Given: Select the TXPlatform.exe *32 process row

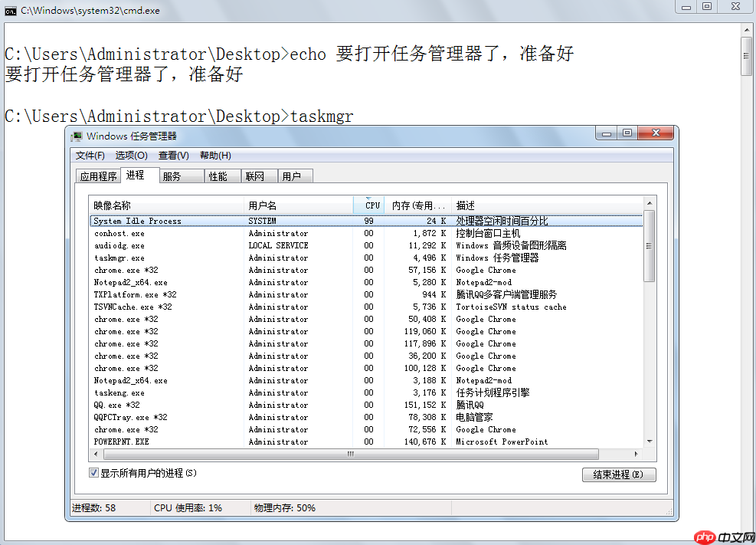Looking at the screenshot, I should coord(366,294).
